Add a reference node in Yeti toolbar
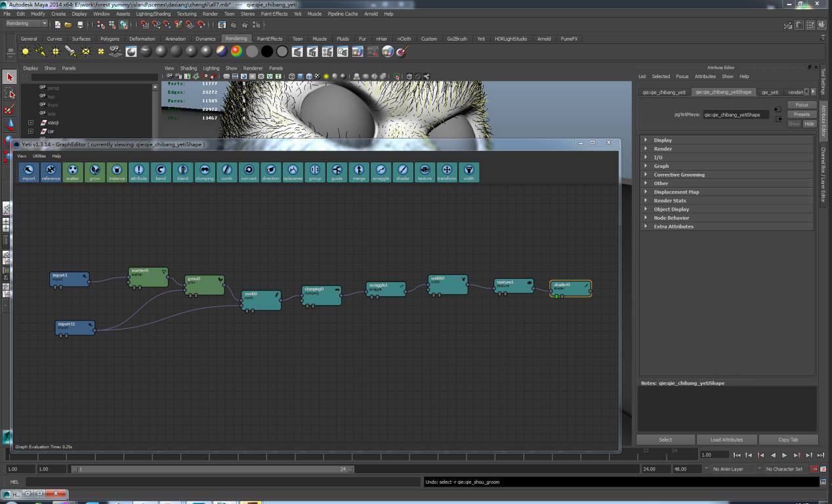832x504 pixels. click(51, 172)
